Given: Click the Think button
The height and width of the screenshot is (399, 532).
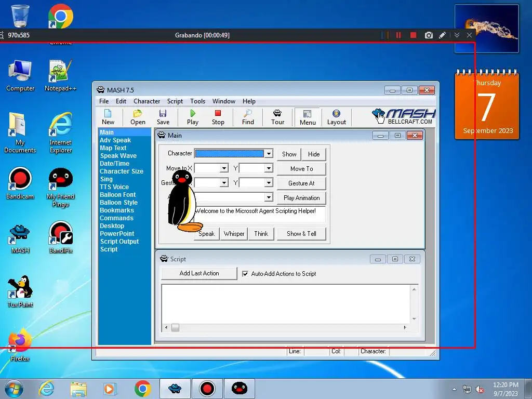Looking at the screenshot, I should point(261,234).
